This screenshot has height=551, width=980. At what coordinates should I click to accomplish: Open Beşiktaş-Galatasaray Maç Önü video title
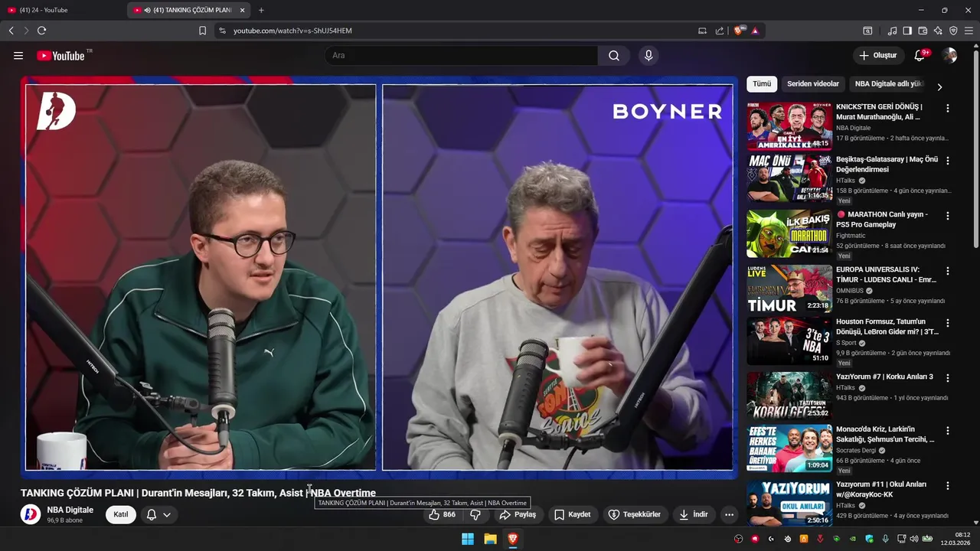tap(887, 165)
